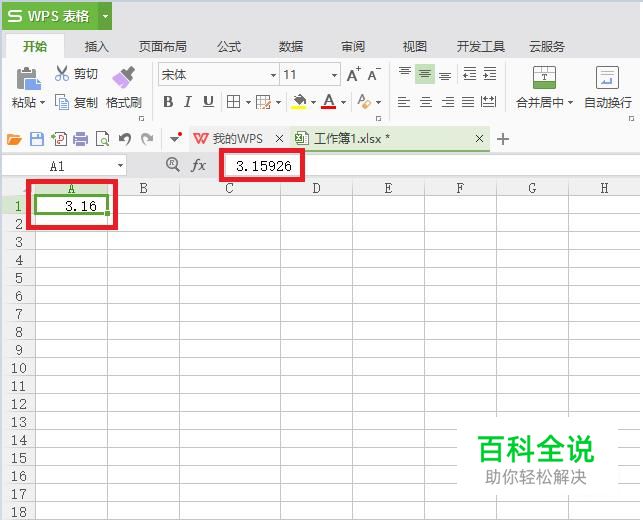Viewport: 643px width, 520px height.
Task: Add new document tab with plus
Action: point(503,139)
